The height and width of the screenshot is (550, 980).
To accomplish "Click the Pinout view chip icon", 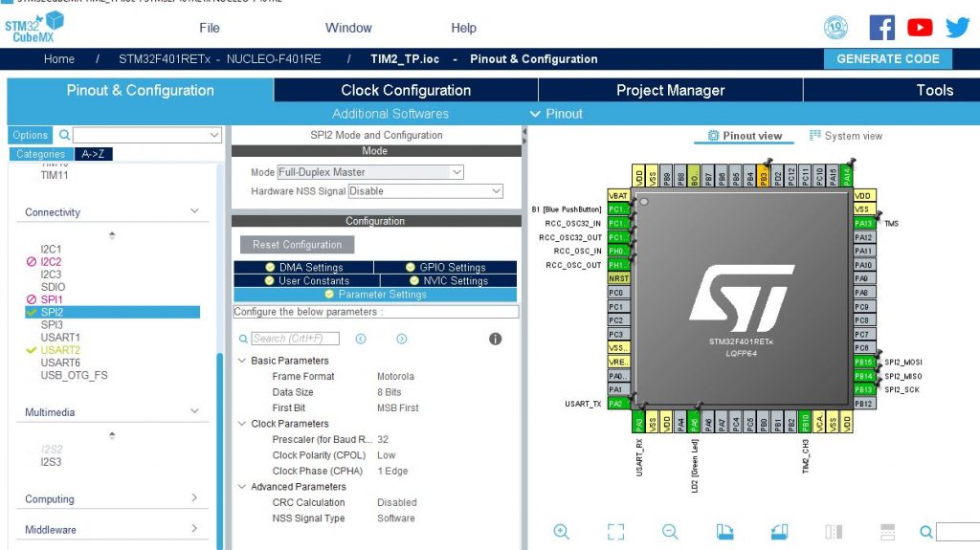I will point(713,136).
